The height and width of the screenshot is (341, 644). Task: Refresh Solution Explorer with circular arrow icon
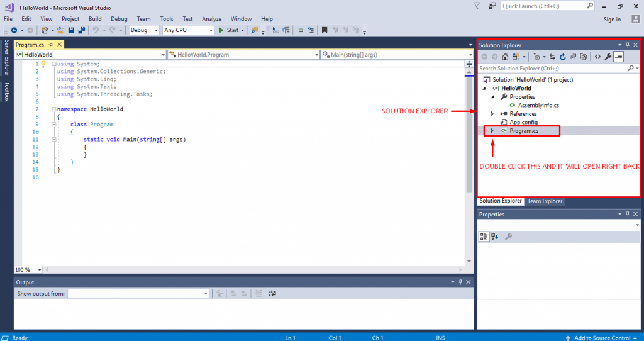563,57
